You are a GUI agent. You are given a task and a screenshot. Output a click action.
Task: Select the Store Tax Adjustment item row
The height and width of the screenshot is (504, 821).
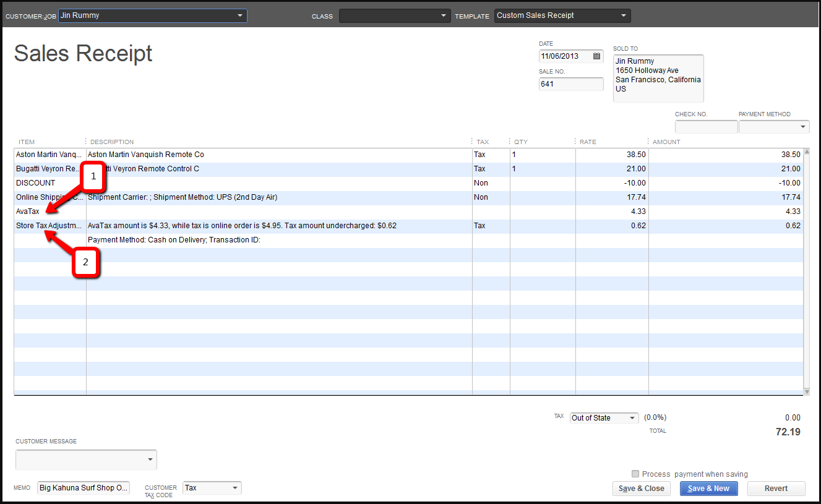[x=48, y=226]
